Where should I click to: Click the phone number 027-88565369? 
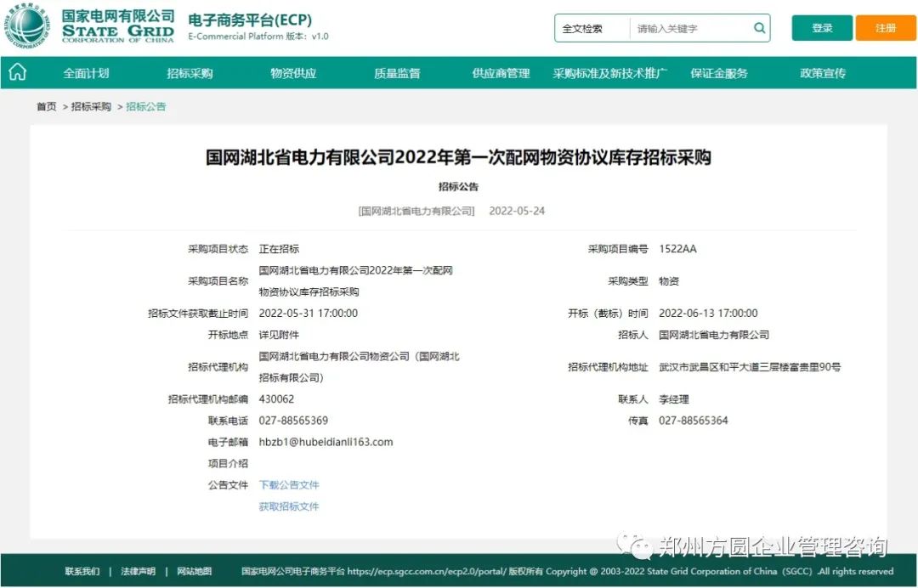(293, 420)
